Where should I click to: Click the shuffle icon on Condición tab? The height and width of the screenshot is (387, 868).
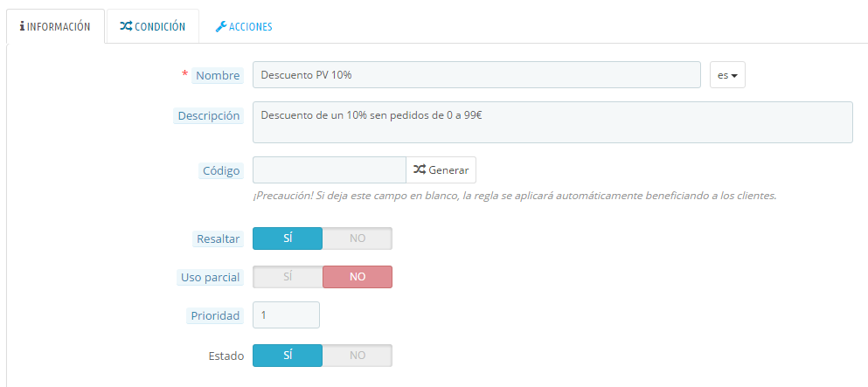[126, 26]
